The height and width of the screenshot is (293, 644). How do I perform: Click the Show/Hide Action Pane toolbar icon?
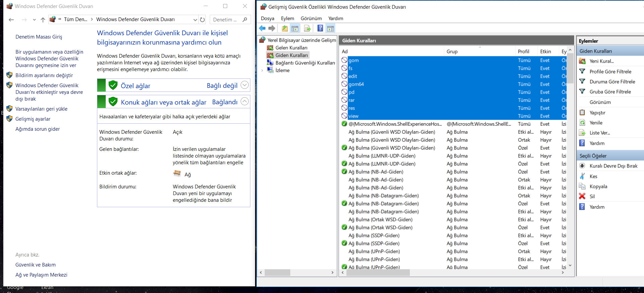click(x=331, y=28)
